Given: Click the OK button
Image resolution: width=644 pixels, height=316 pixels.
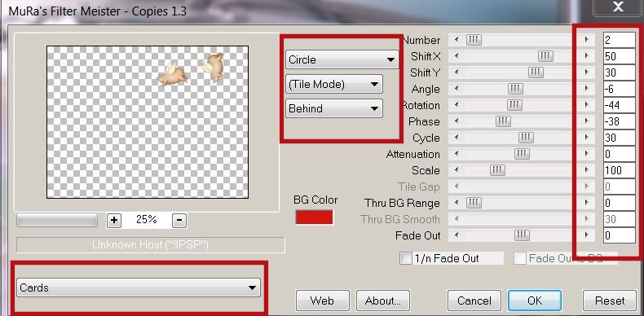Looking at the screenshot, I should point(535,301).
